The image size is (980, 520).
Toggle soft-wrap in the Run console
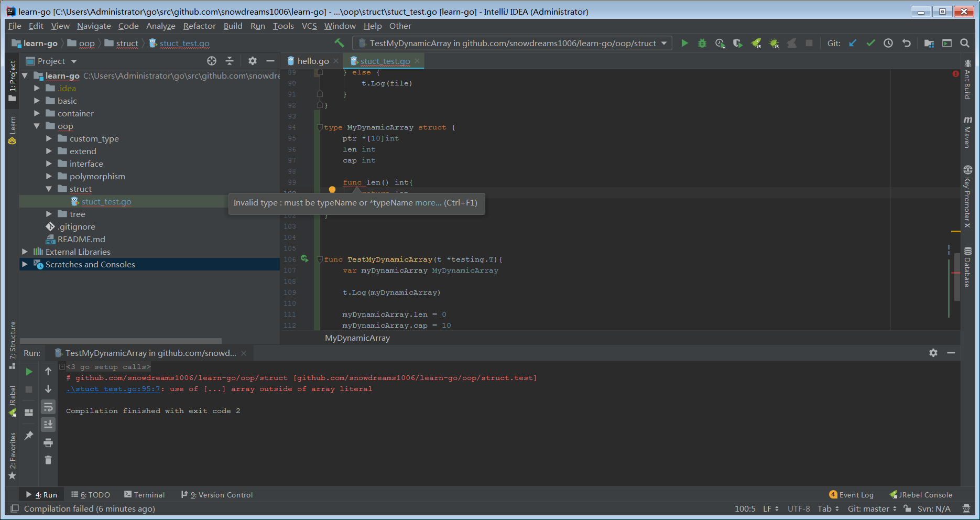48,407
